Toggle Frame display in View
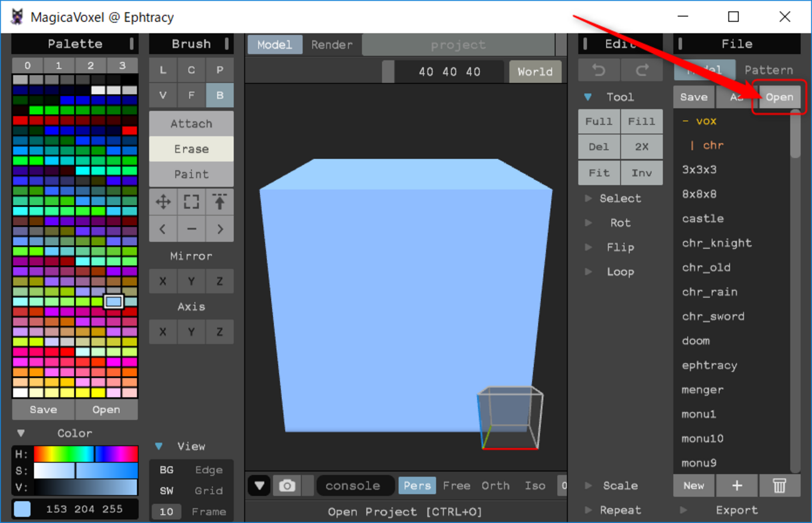 coord(209,512)
